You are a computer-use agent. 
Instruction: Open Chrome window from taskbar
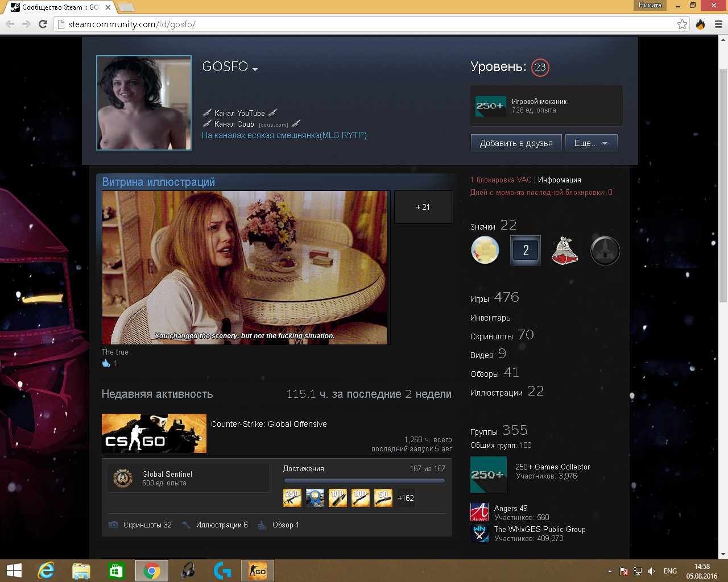[x=151, y=571]
